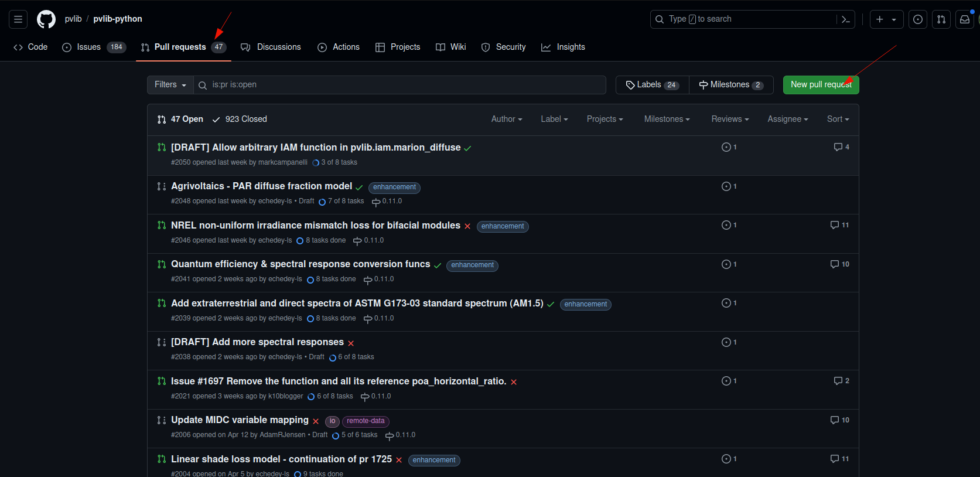Open the Author filter dropdown

(x=507, y=119)
